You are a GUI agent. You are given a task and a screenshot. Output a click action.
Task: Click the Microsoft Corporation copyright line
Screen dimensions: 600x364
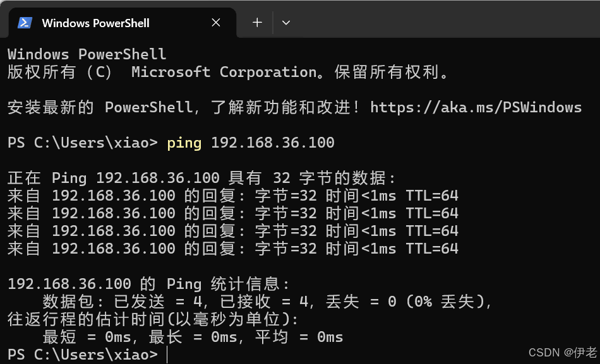[x=229, y=72]
